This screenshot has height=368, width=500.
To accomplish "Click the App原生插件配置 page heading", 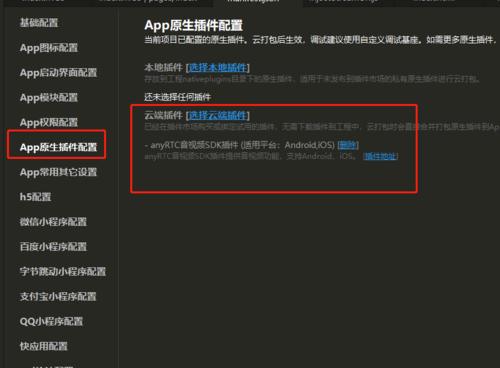I will click(194, 25).
